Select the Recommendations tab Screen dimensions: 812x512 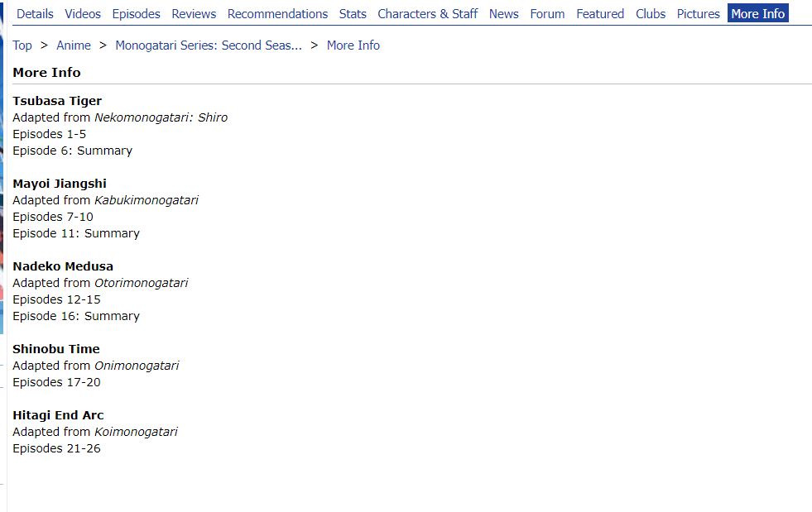coord(277,14)
